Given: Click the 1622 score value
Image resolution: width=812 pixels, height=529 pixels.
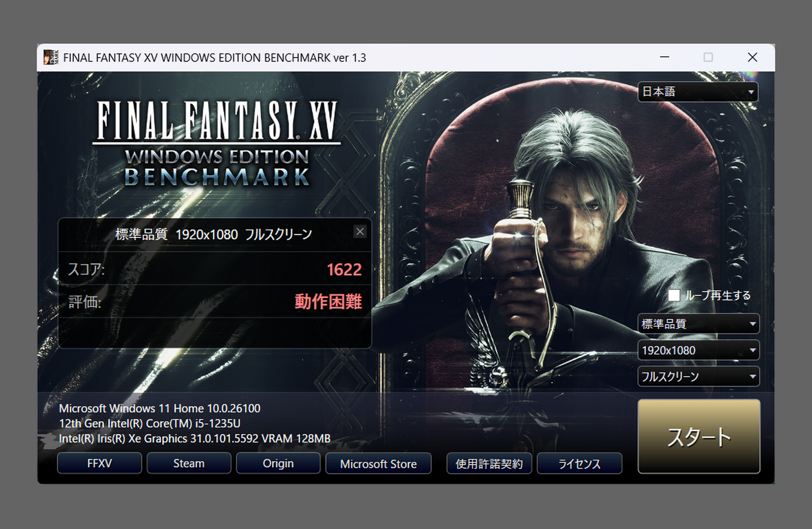Looking at the screenshot, I should click(x=344, y=270).
